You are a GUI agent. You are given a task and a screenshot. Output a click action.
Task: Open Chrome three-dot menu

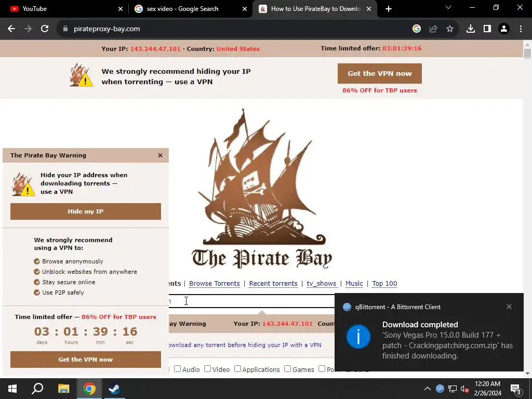(521, 29)
